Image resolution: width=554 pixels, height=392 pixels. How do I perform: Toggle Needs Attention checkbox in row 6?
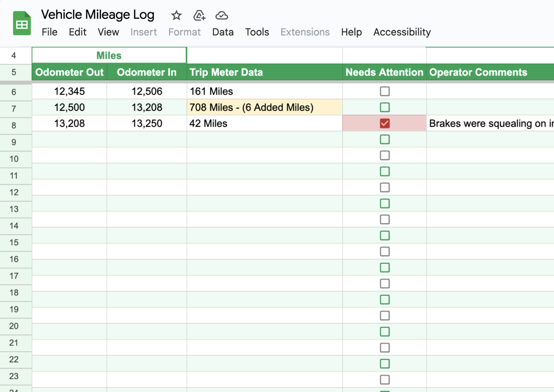pyautogui.click(x=385, y=92)
